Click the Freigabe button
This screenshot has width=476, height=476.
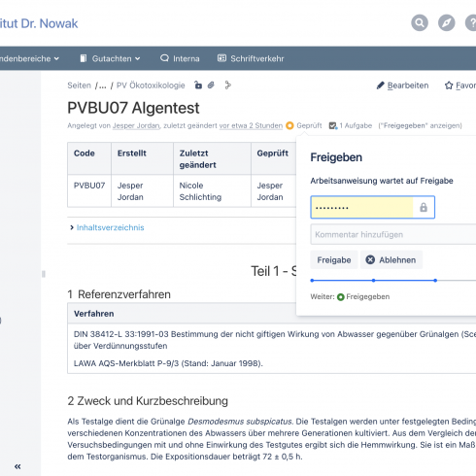pos(334,260)
